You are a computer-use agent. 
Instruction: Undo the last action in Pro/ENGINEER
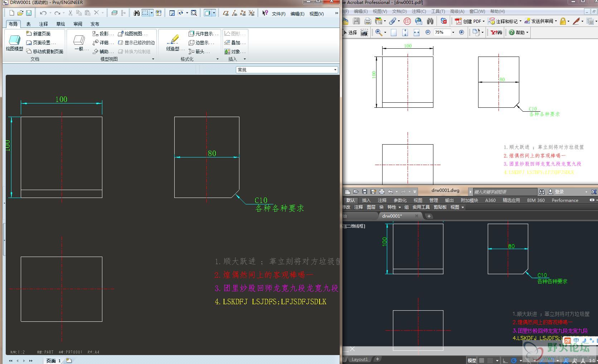point(43,13)
